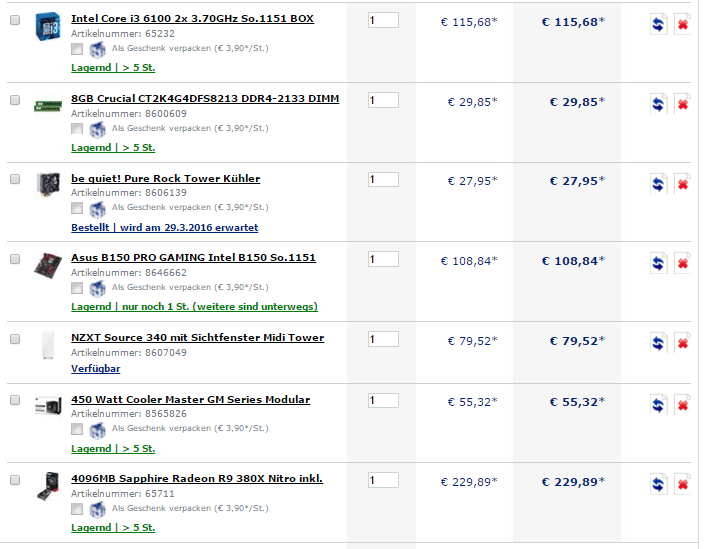Update quantity icon for Sapphire Radeon R9 380X
This screenshot has height=549, width=708.
click(658, 484)
